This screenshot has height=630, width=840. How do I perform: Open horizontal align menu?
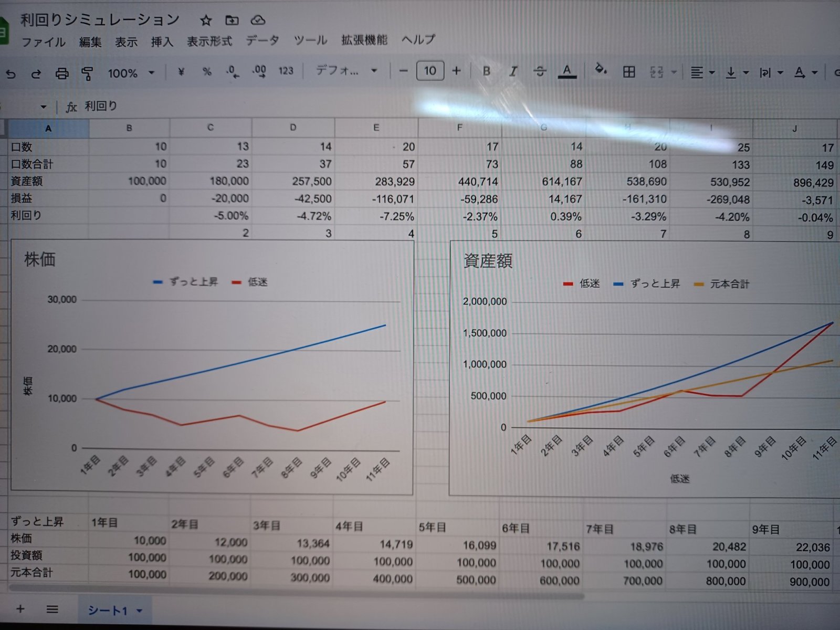coord(702,73)
